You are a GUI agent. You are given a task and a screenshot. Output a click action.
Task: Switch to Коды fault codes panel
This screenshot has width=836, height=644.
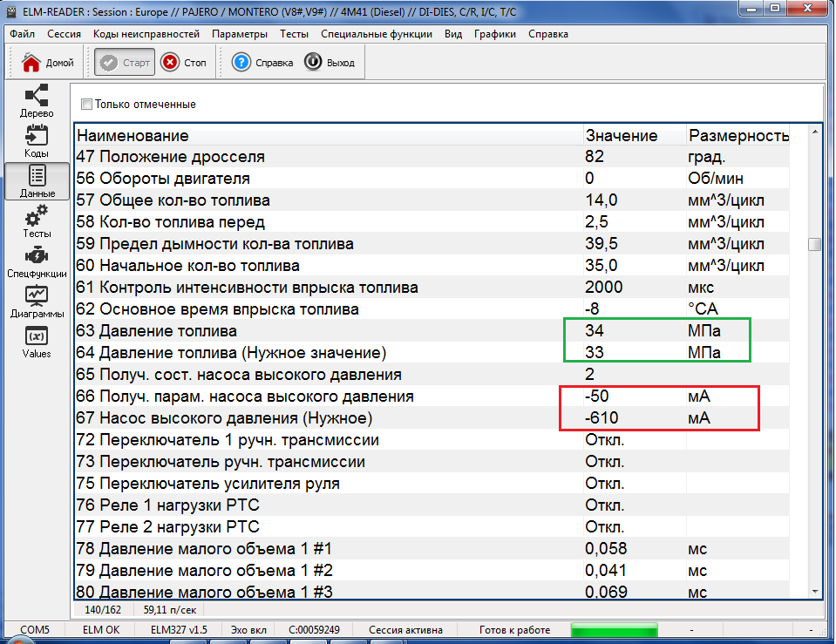coord(37,136)
